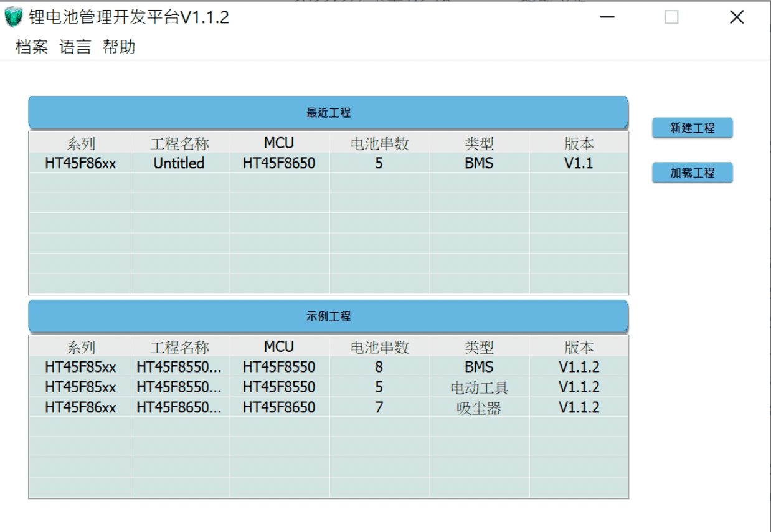
Task: Select HT45F8550 MCU cell in BMS example row
Action: pos(280,367)
